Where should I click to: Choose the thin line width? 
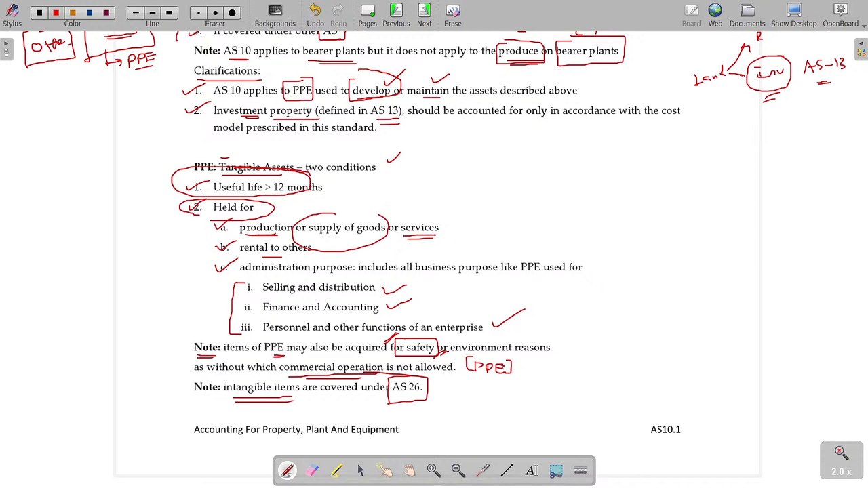136,13
